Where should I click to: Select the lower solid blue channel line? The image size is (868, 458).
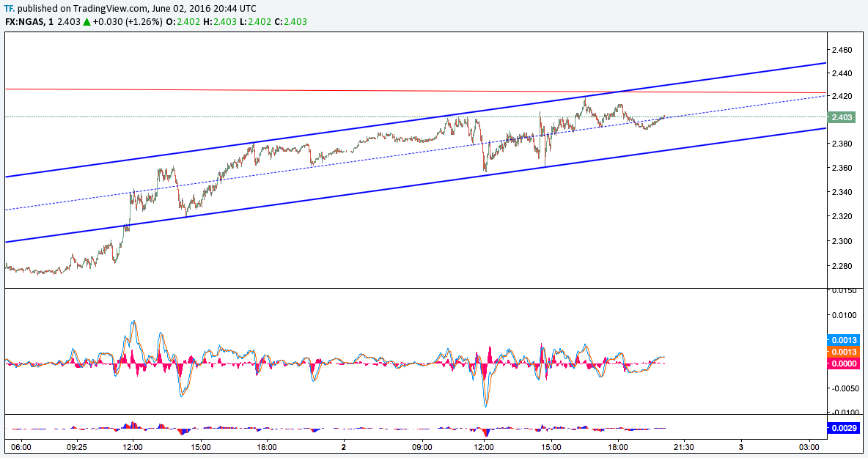[415, 185]
